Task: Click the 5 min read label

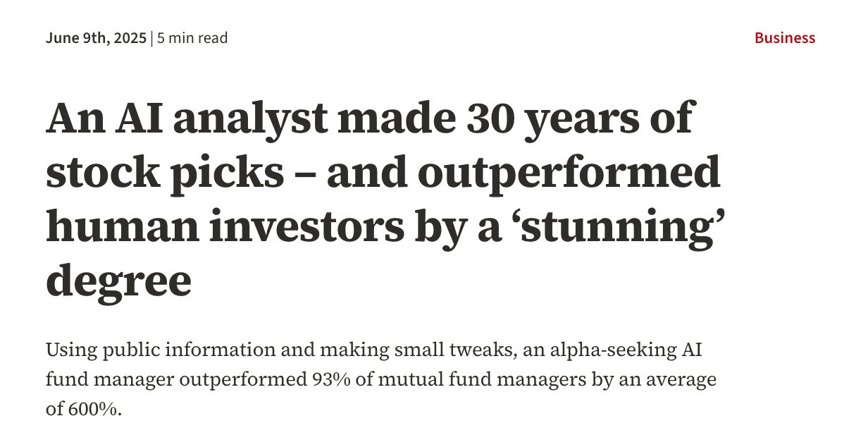Action: pyautogui.click(x=192, y=38)
